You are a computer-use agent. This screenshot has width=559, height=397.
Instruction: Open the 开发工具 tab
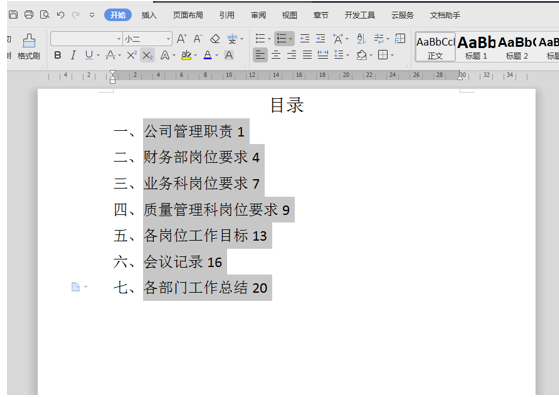(x=359, y=15)
